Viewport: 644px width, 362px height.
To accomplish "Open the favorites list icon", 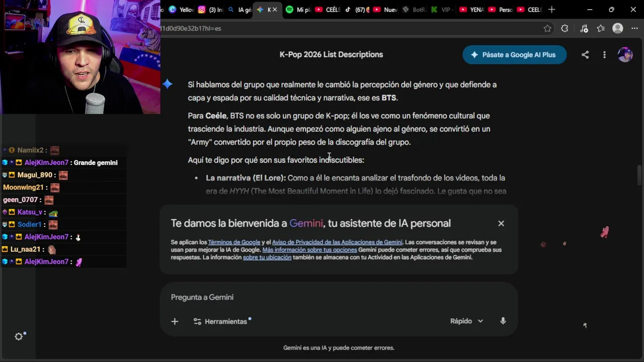I will point(601,29).
